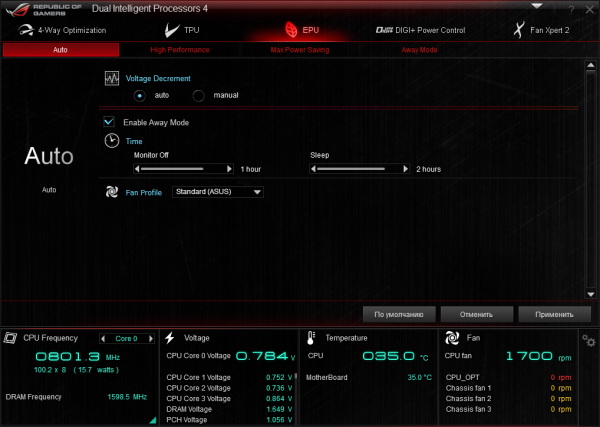The width and height of the screenshot is (600, 427).
Task: Click the CPU Frequency chip icon
Action: [10, 338]
